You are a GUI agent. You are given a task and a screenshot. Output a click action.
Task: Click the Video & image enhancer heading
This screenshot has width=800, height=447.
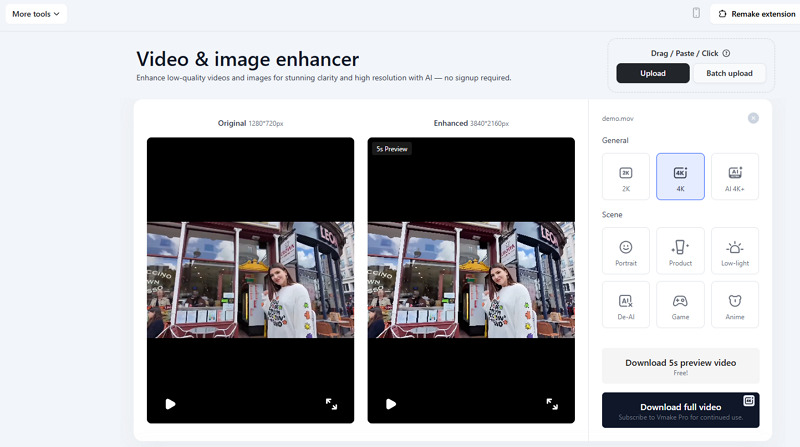[x=247, y=59]
